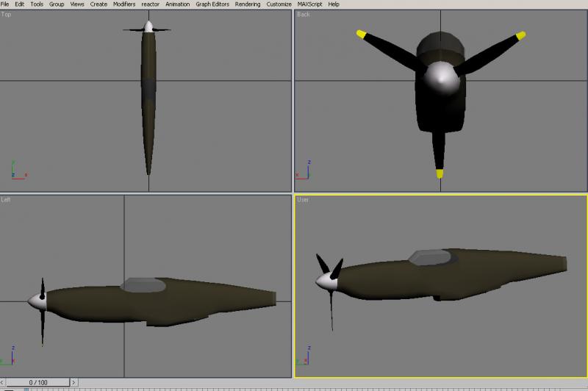
Task: Click the time slider showing 0 / 100
Action: (38, 382)
